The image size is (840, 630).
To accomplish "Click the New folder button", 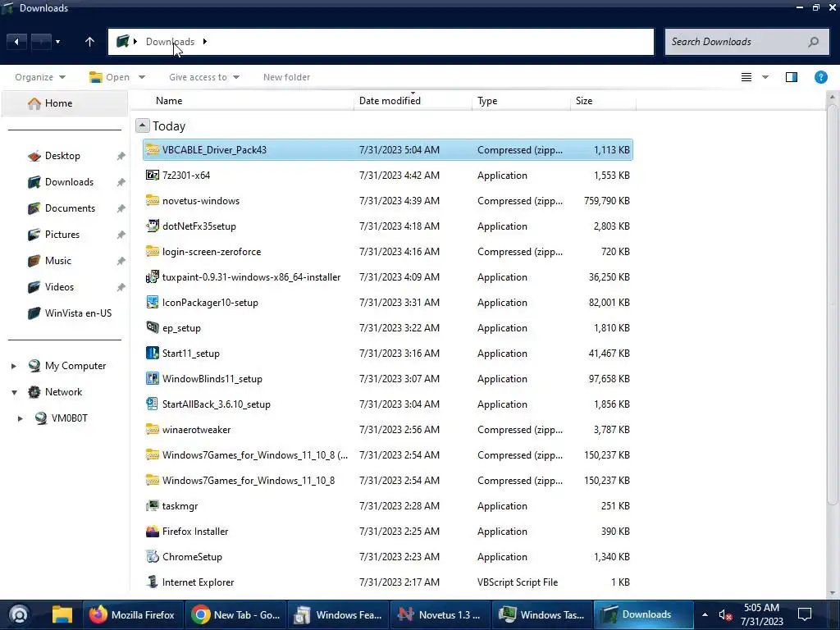I will [x=286, y=77].
